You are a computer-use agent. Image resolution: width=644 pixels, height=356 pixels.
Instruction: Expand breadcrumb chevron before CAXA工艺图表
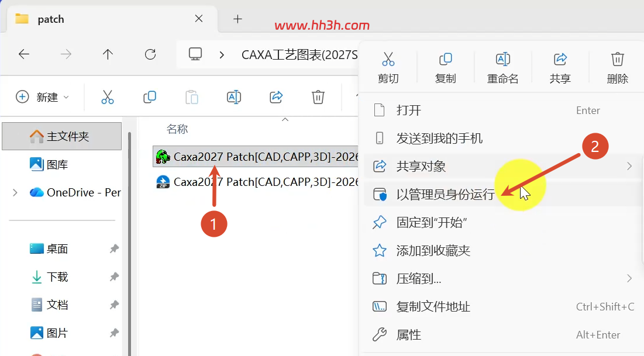click(222, 54)
